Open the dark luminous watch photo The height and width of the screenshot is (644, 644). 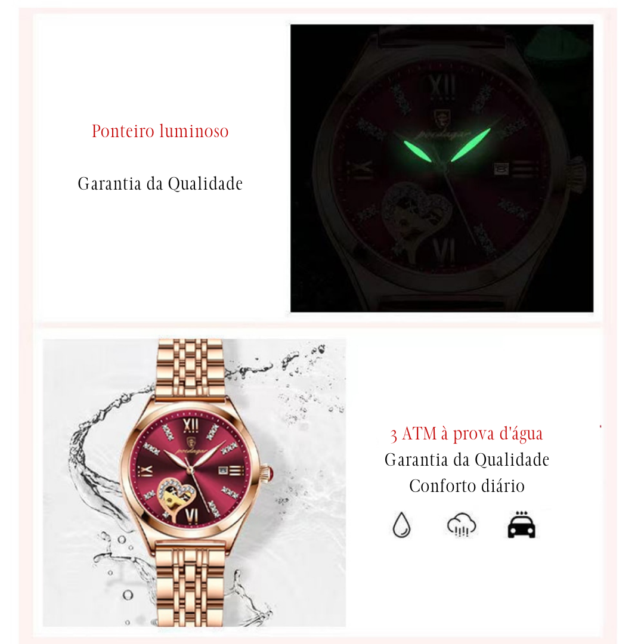[x=442, y=168]
